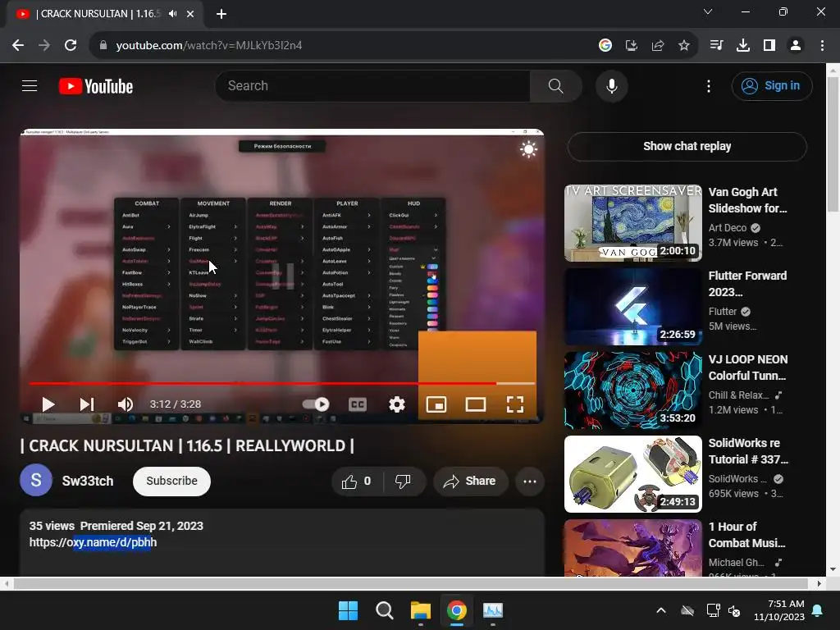Viewport: 840px width, 630px height.
Task: Open the oxy.name/d/pbhh description link
Action: click(x=94, y=542)
